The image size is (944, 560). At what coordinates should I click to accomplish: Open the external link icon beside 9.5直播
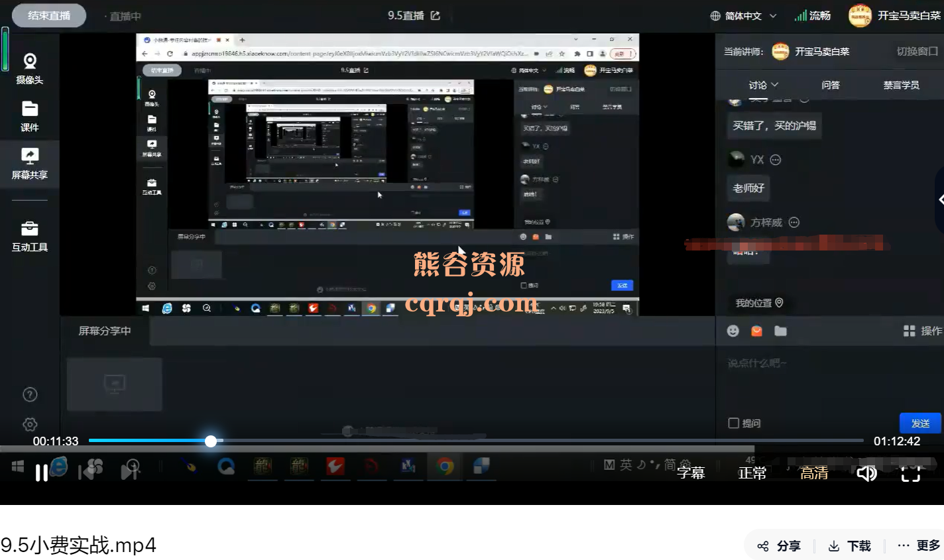pyautogui.click(x=436, y=15)
